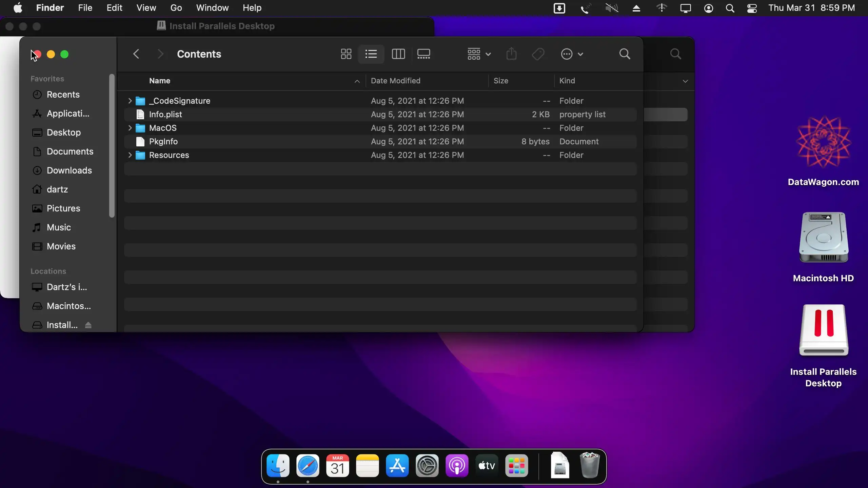Sort by the Date Modified column
868x488 pixels.
tap(395, 81)
